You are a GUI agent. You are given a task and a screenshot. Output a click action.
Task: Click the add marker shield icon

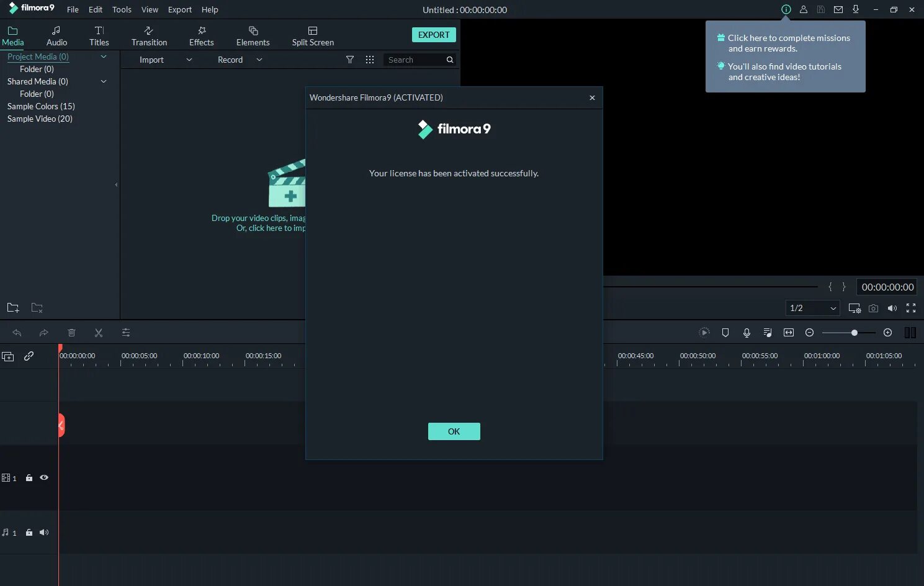[x=725, y=333]
